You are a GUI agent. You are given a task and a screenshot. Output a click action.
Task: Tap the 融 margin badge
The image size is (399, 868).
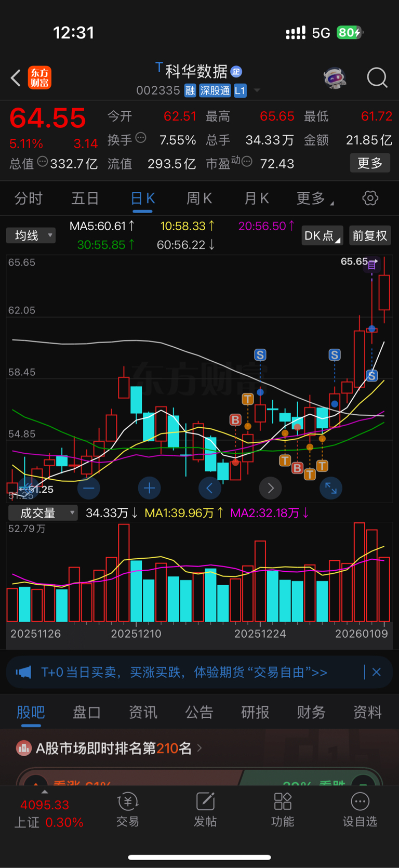pyautogui.click(x=190, y=90)
